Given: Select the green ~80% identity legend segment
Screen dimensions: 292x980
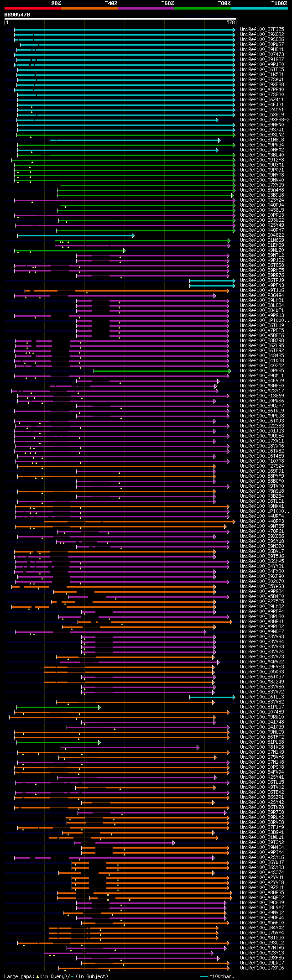Looking at the screenshot, I should [x=202, y=8].
